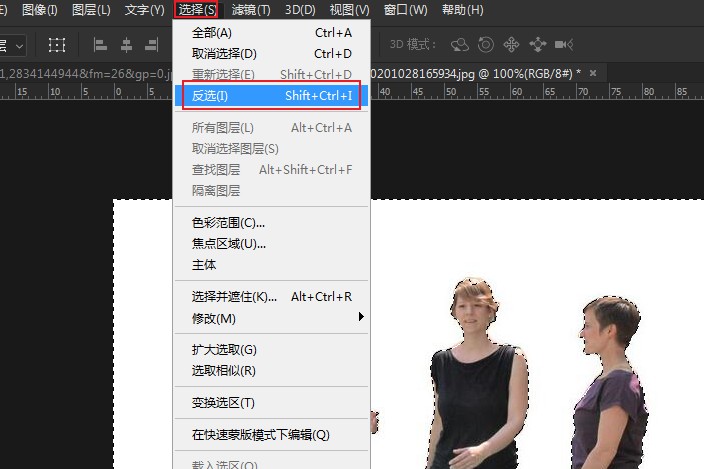Screen dimensions: 704x469
Task: Choose 变换选区(T)
Action: coord(271,403)
